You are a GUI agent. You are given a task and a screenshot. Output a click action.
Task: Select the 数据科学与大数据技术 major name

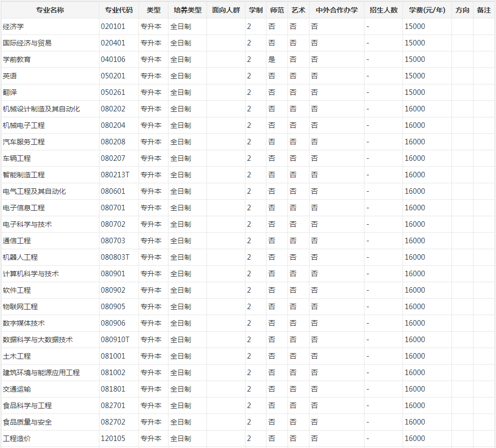37,340
